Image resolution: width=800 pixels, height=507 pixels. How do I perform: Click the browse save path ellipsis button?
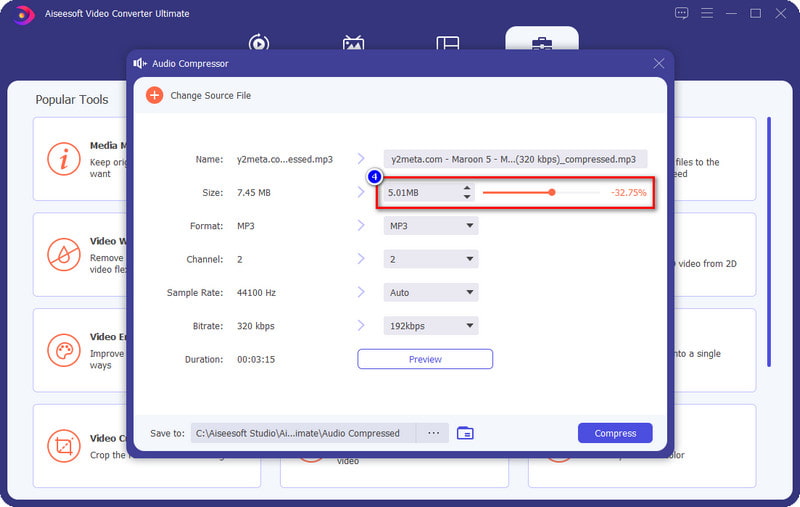click(x=433, y=433)
